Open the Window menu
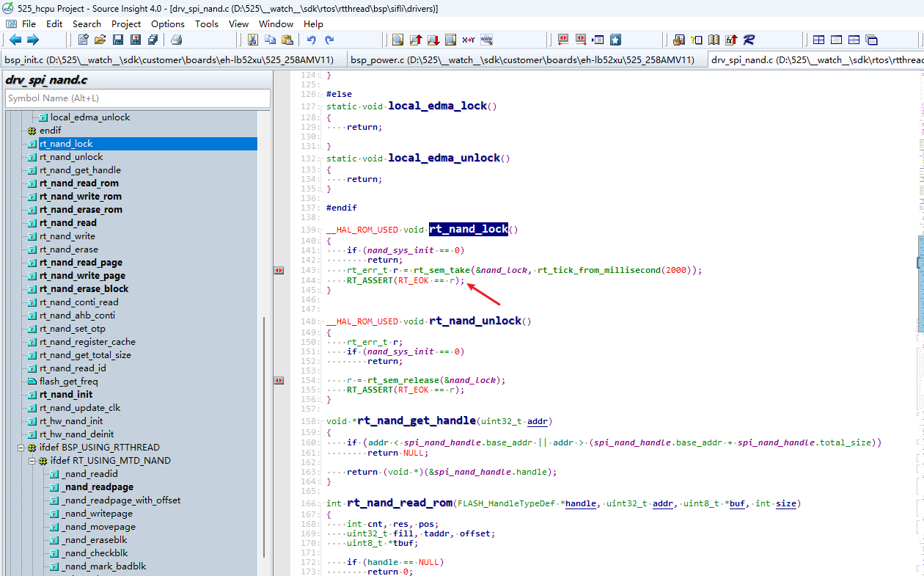Viewport: 924px width, 576px height. click(276, 23)
